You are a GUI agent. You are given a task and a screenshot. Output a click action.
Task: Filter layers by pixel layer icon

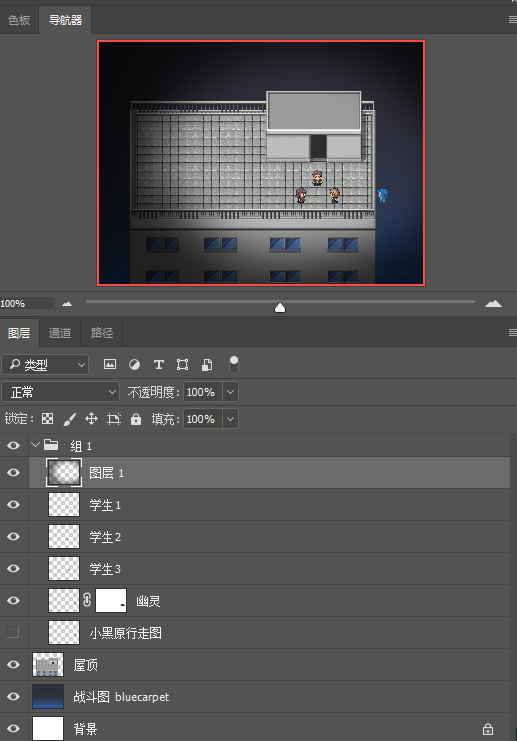point(110,364)
